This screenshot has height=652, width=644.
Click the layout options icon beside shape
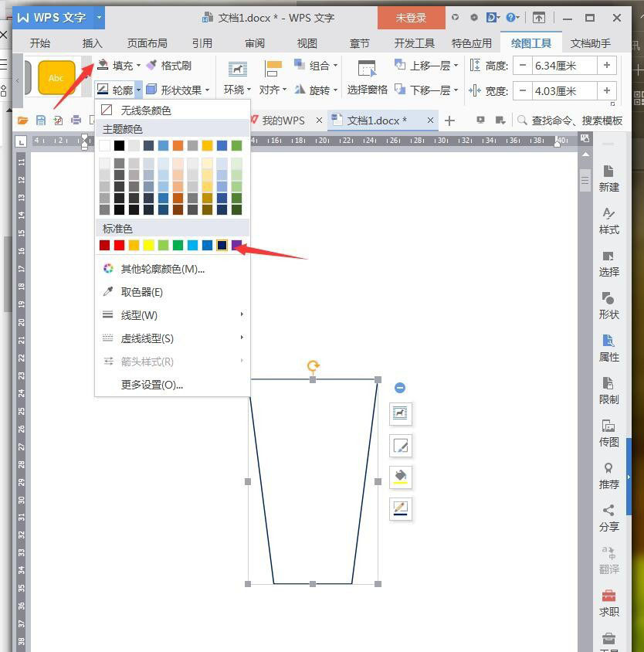(400, 413)
